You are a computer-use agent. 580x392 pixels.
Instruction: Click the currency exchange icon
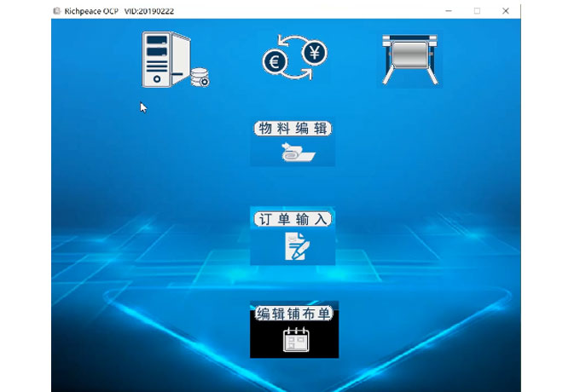[x=293, y=58]
